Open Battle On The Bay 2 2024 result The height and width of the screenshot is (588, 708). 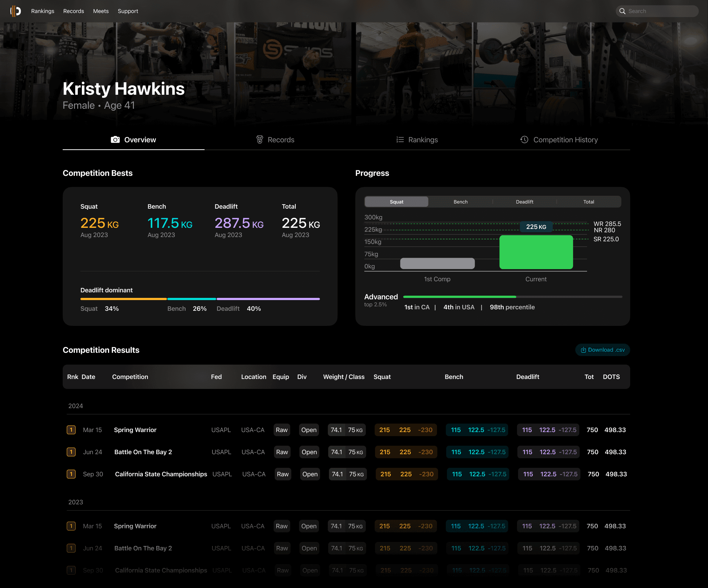[x=143, y=452]
